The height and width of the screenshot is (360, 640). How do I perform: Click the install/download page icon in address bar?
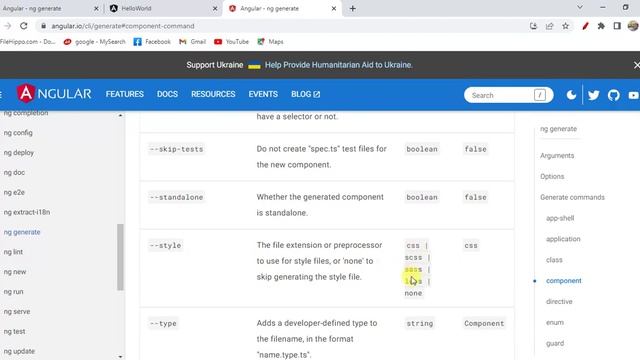(x=533, y=26)
